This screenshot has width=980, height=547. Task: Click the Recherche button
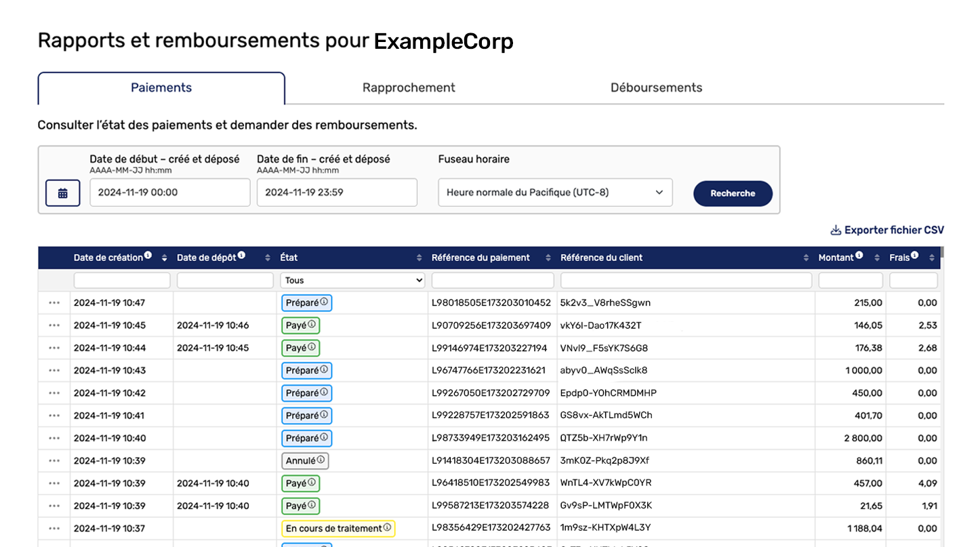[x=733, y=193]
